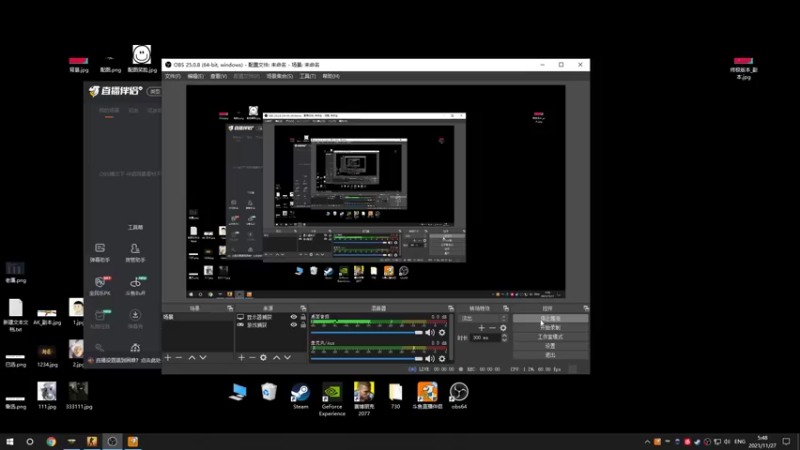800x450 pixels.
Task: Remove selected source with the Sources dock minus icon
Action: (x=252, y=358)
